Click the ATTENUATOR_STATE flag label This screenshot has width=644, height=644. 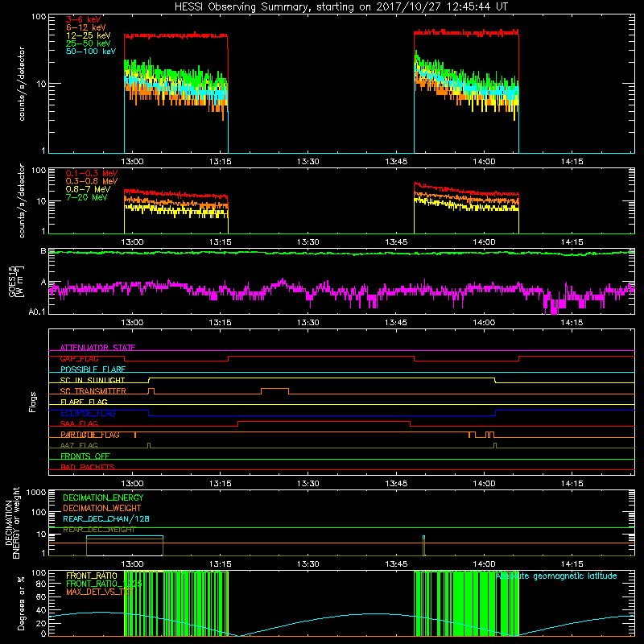(97, 348)
